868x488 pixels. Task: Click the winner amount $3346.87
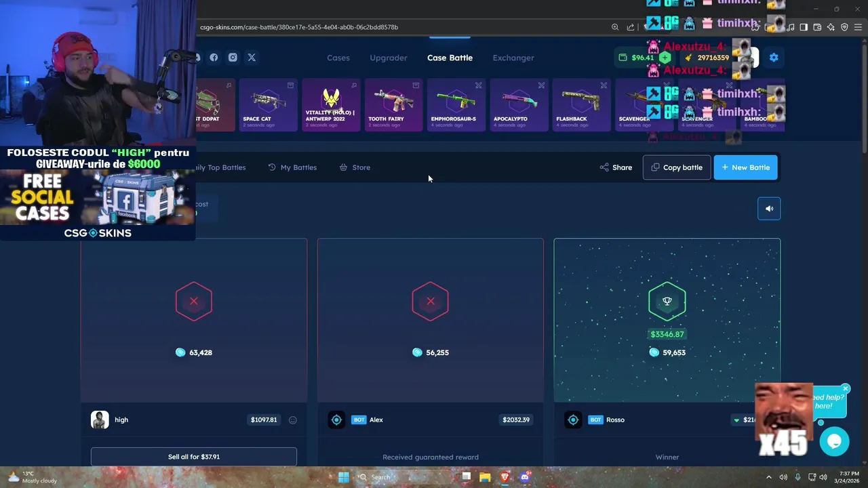[x=667, y=334]
